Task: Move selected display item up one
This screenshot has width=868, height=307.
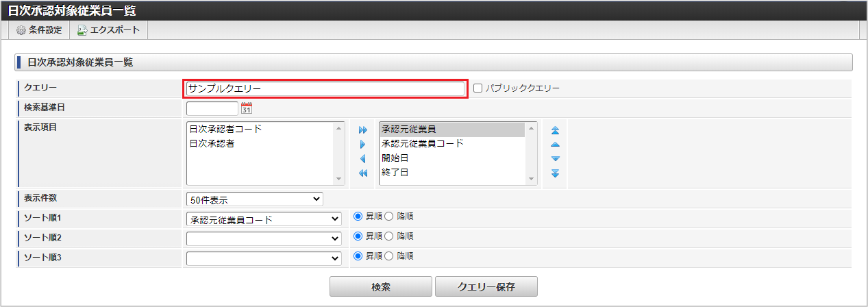Action: point(556,145)
